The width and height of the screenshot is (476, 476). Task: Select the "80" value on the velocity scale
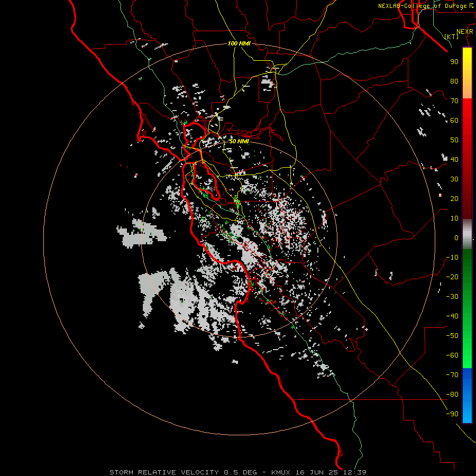point(454,81)
